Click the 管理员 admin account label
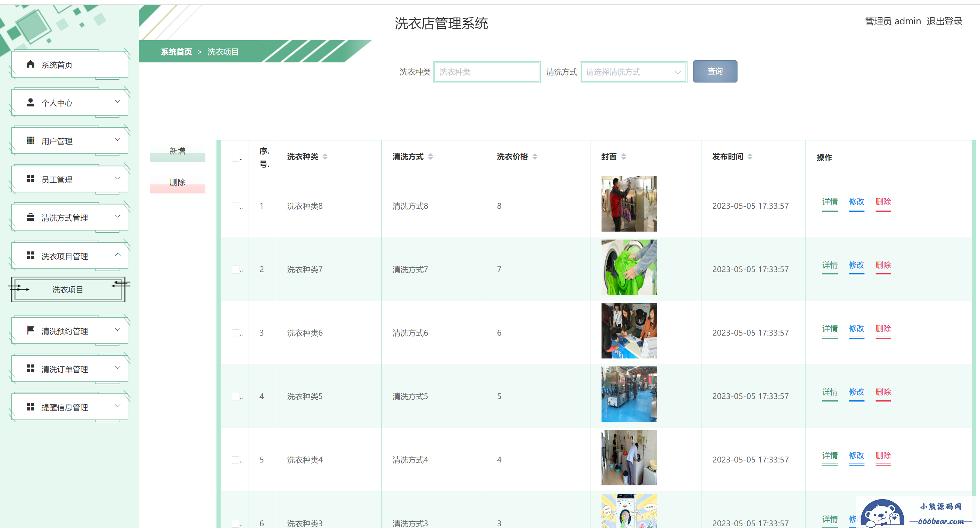 (893, 21)
